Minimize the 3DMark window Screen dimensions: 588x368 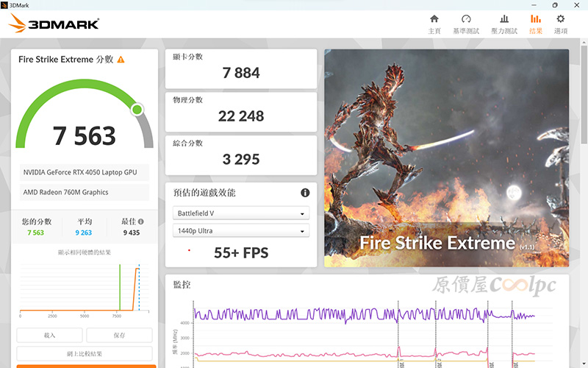[534, 5]
